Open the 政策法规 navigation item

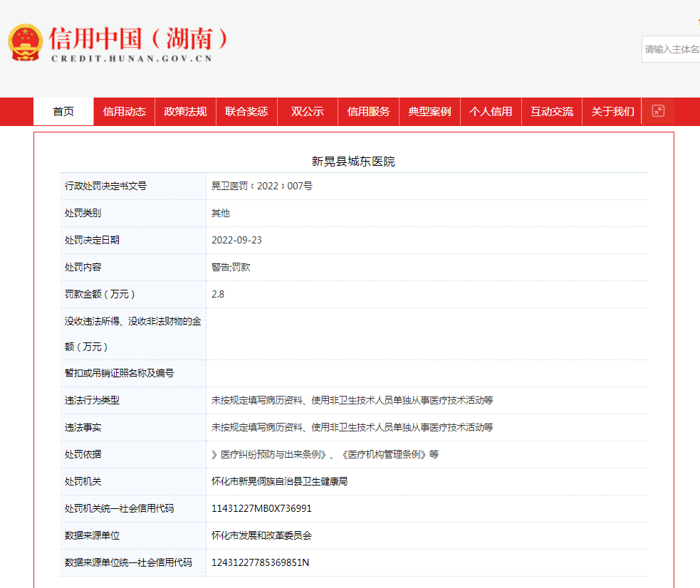185,112
